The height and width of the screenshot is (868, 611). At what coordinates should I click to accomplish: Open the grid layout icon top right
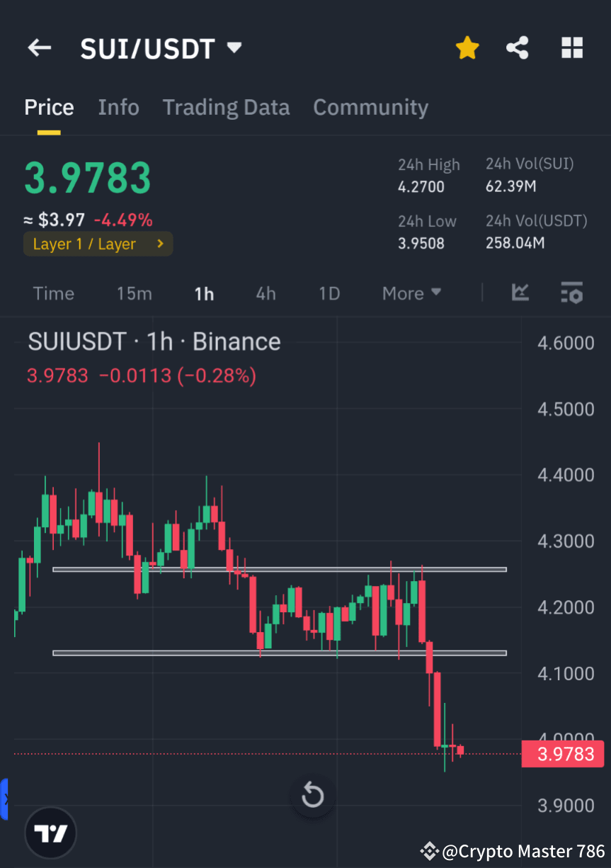(x=571, y=47)
